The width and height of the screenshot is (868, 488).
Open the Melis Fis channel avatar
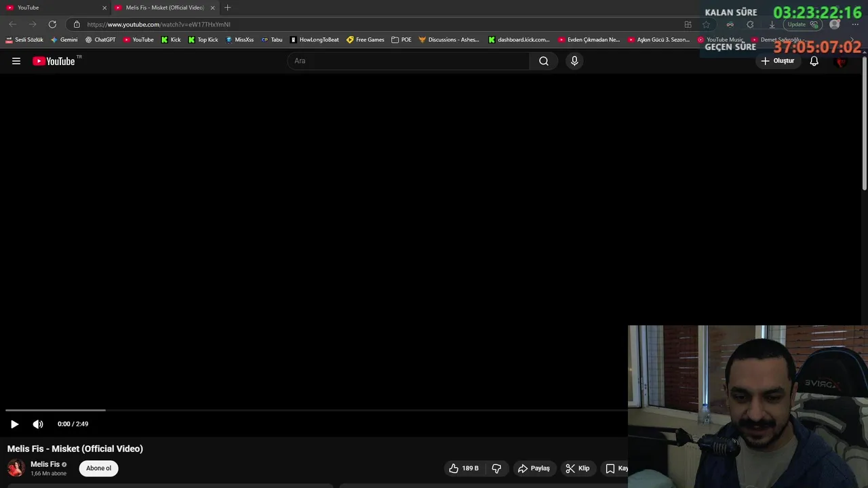pos(16,468)
